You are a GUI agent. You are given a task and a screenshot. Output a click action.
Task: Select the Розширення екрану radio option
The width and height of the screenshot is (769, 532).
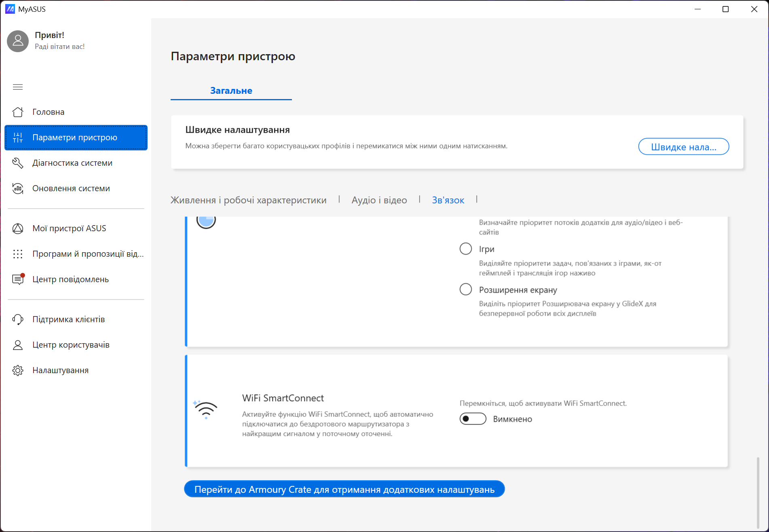[466, 289]
